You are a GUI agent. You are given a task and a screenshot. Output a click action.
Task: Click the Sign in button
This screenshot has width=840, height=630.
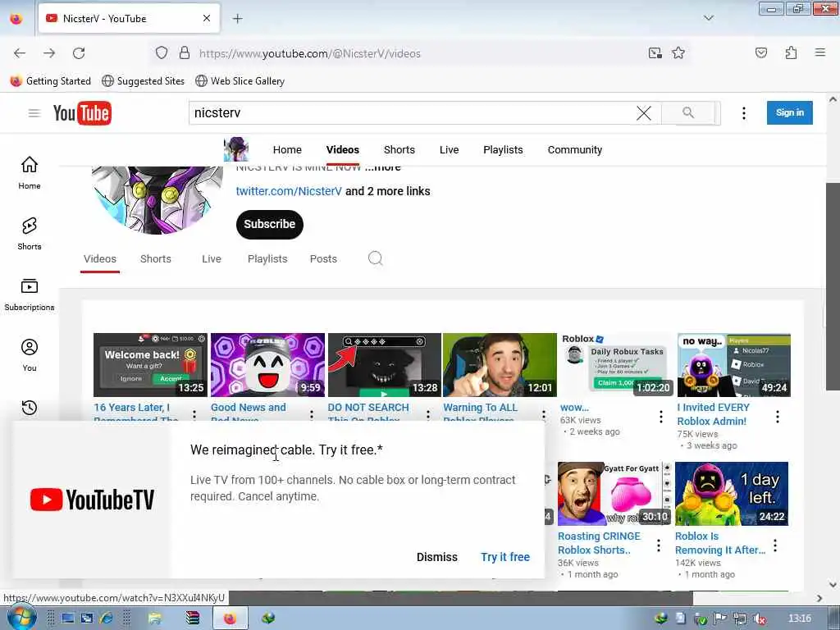click(790, 112)
